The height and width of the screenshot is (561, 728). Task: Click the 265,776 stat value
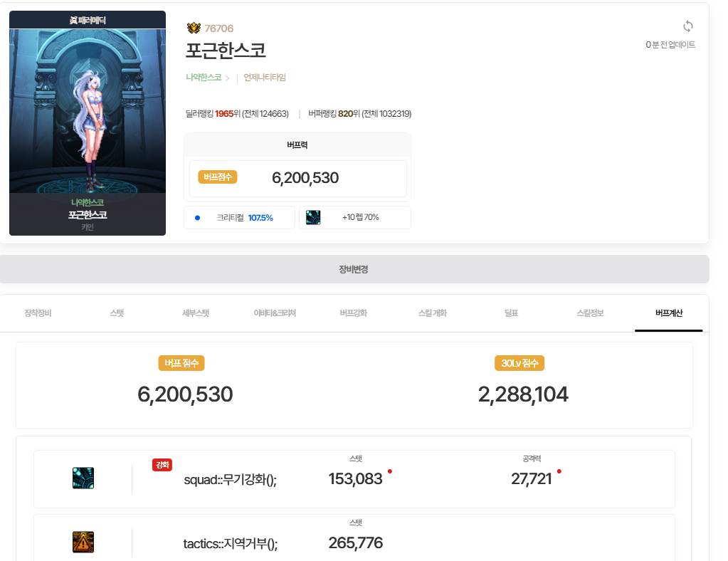click(x=356, y=543)
